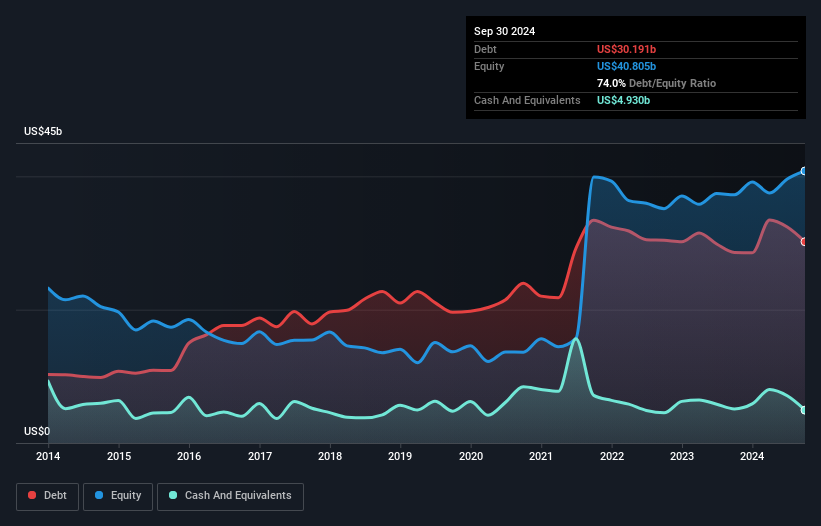Viewport: 821px width, 526px height.
Task: Click the Cash endpoint marker at Sep 2024
Action: pos(804,410)
